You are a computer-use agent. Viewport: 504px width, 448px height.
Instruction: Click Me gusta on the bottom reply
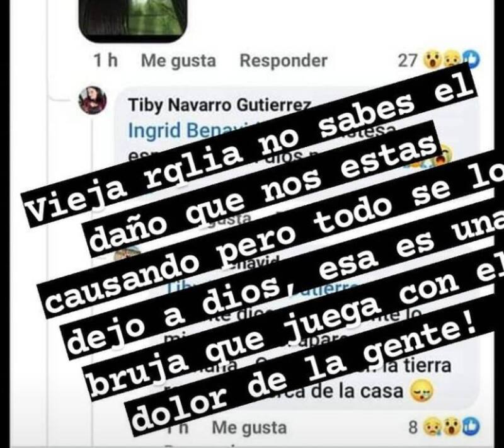coord(249,428)
